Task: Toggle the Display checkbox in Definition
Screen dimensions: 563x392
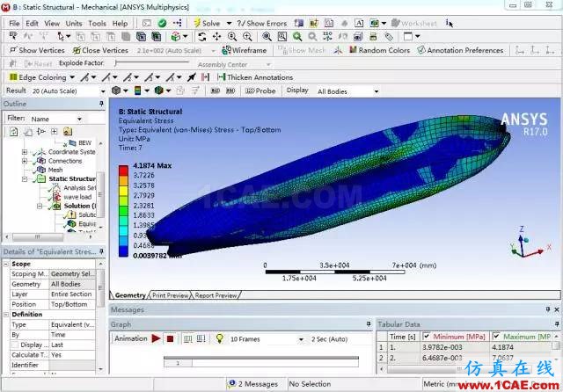Action: coord(15,345)
